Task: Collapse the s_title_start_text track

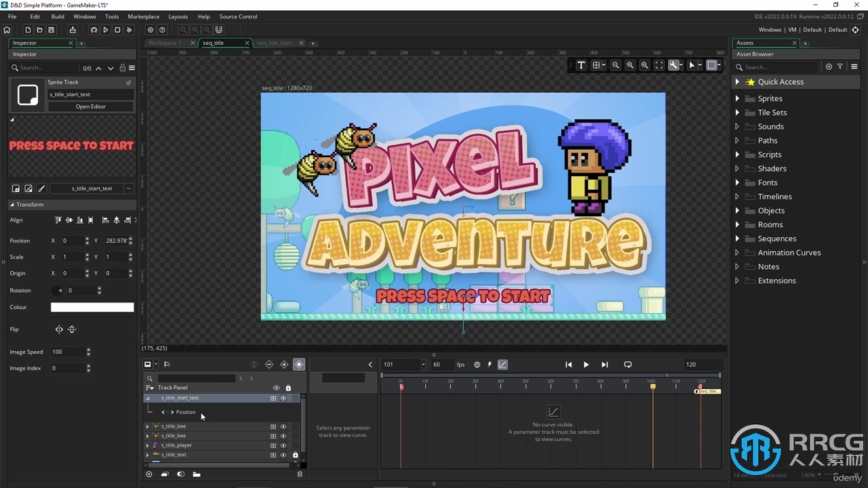Action: coord(148,398)
